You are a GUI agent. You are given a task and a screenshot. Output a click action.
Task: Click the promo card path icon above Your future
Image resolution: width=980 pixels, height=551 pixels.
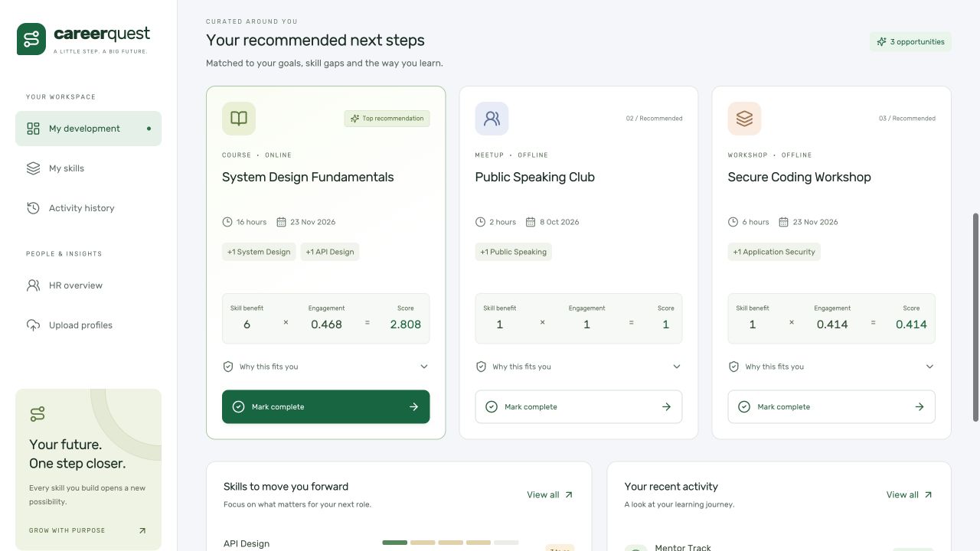coord(38,415)
